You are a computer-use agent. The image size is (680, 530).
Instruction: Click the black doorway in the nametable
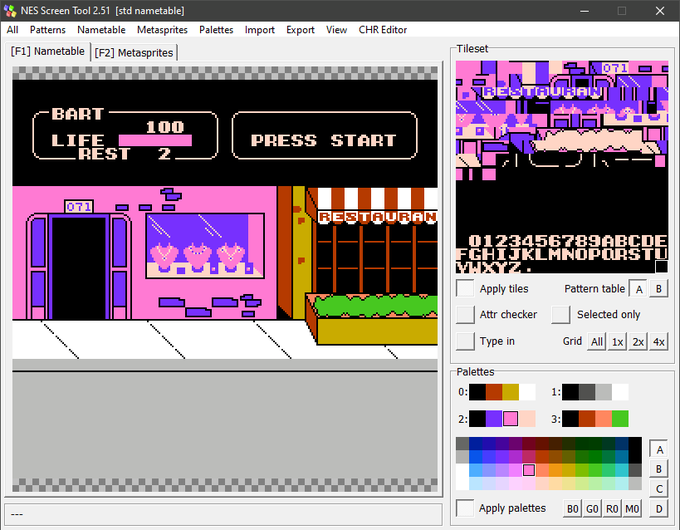click(79, 268)
